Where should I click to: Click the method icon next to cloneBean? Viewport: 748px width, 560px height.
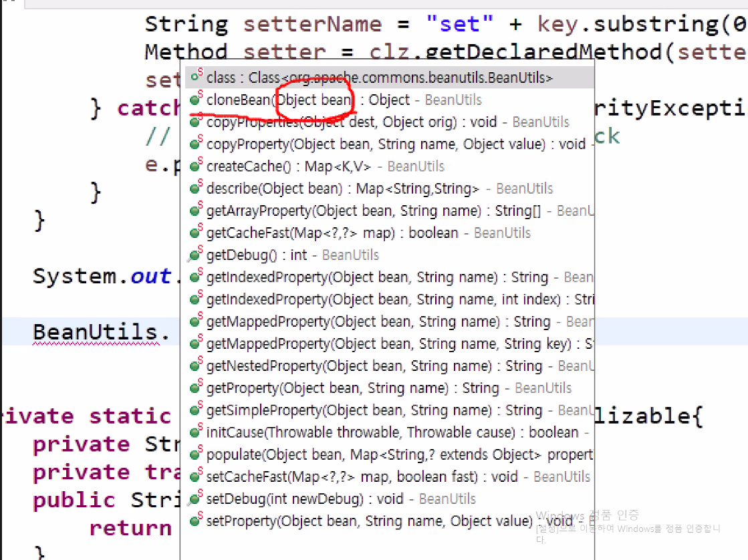pyautogui.click(x=196, y=98)
